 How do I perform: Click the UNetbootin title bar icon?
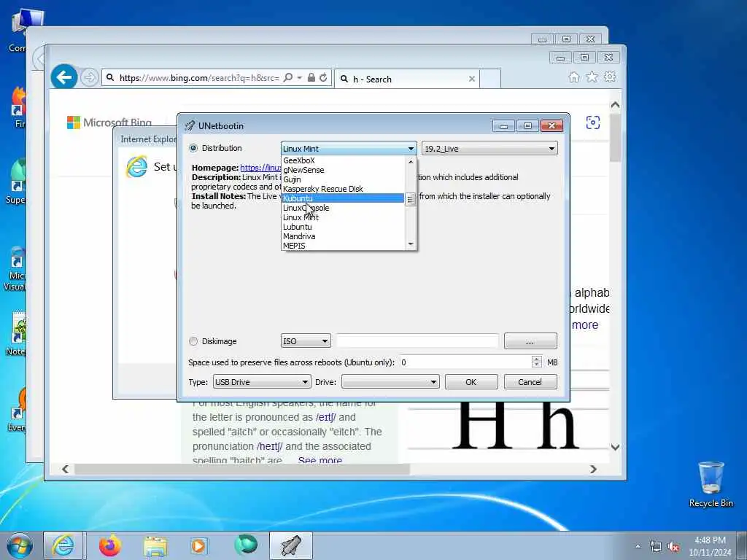[x=190, y=125]
